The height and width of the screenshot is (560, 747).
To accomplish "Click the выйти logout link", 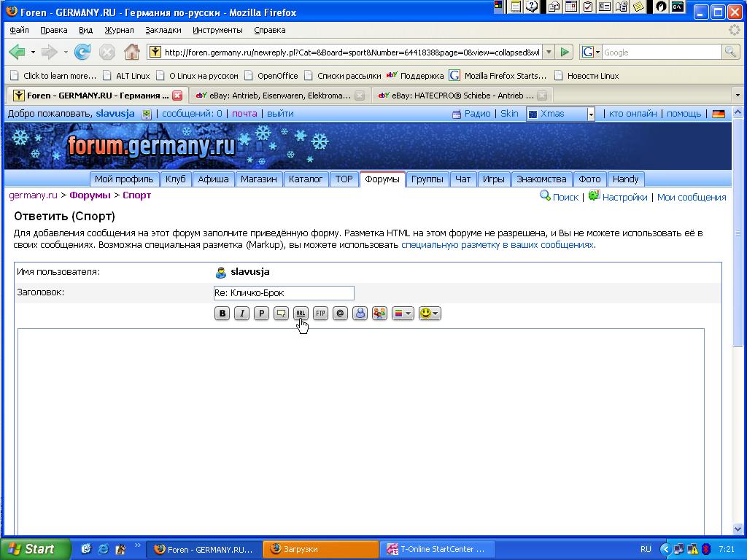I will tap(280, 114).
